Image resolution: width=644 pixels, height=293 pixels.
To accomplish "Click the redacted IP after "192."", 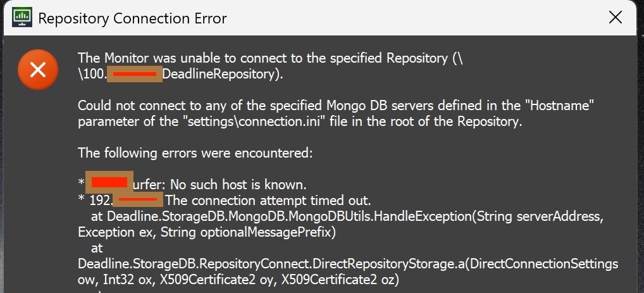I will [x=140, y=201].
